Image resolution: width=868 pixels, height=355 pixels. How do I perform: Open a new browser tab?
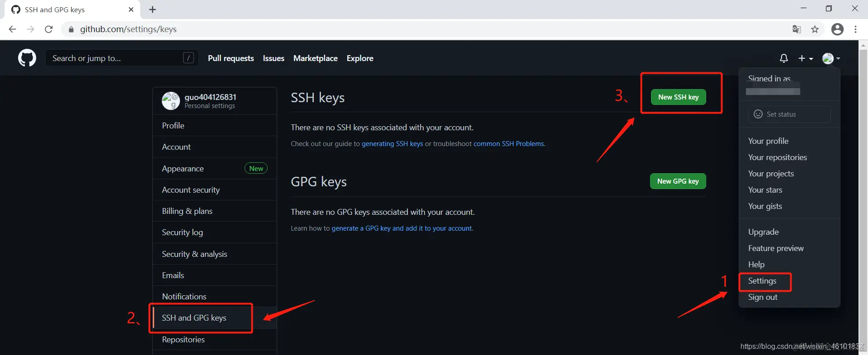153,9
